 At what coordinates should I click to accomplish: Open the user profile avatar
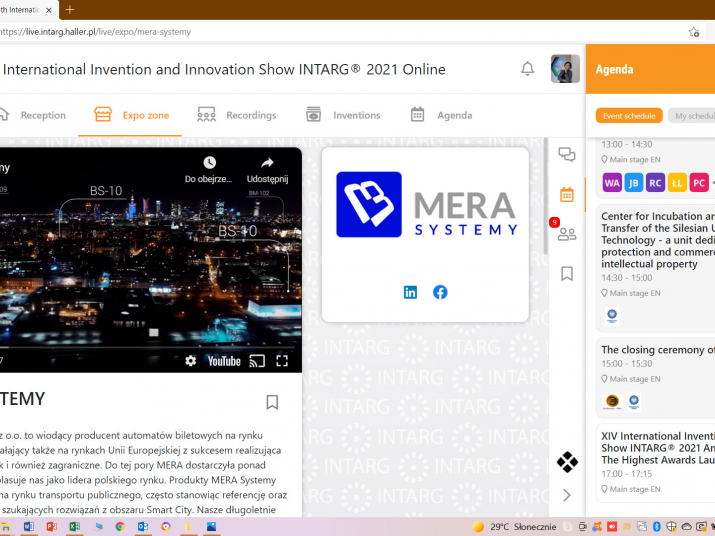(565, 69)
